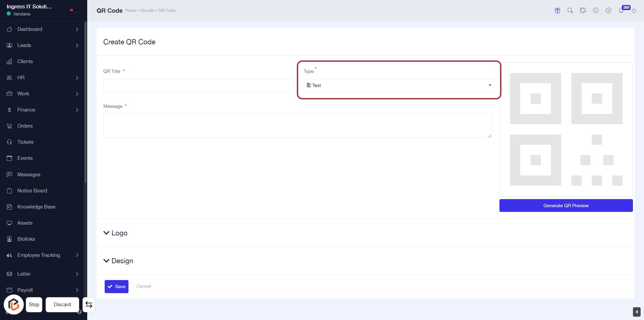The image size is (644, 320).
Task: Open Biolinks from the sidebar
Action: point(26,239)
